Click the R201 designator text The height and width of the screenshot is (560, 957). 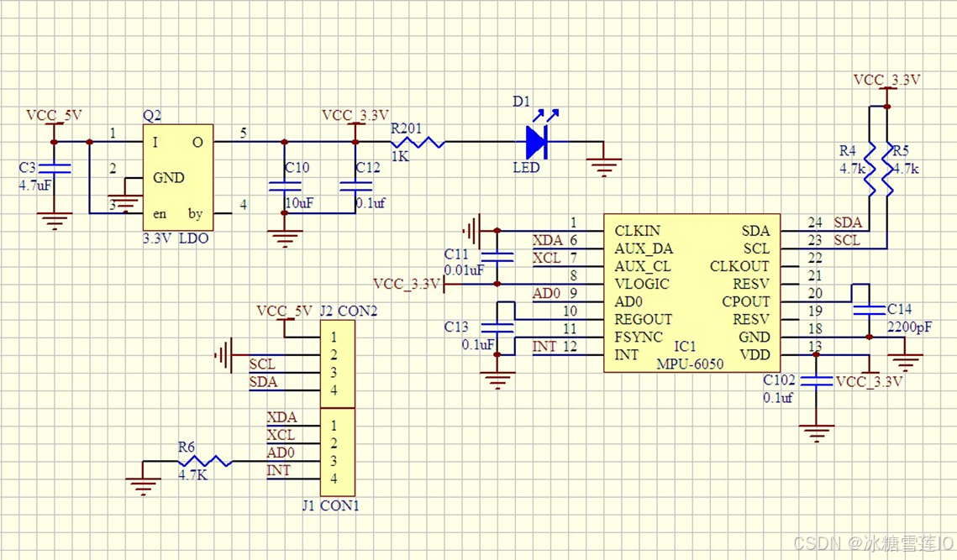coord(406,128)
